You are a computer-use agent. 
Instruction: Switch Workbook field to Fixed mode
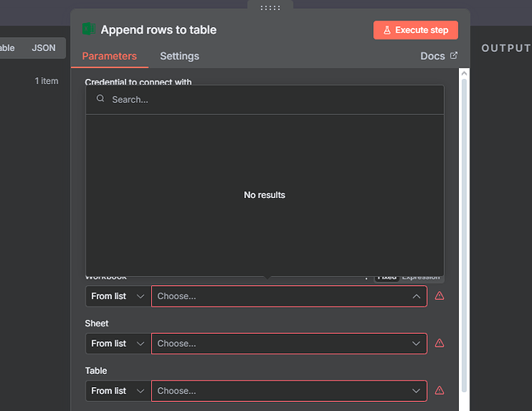coord(386,278)
